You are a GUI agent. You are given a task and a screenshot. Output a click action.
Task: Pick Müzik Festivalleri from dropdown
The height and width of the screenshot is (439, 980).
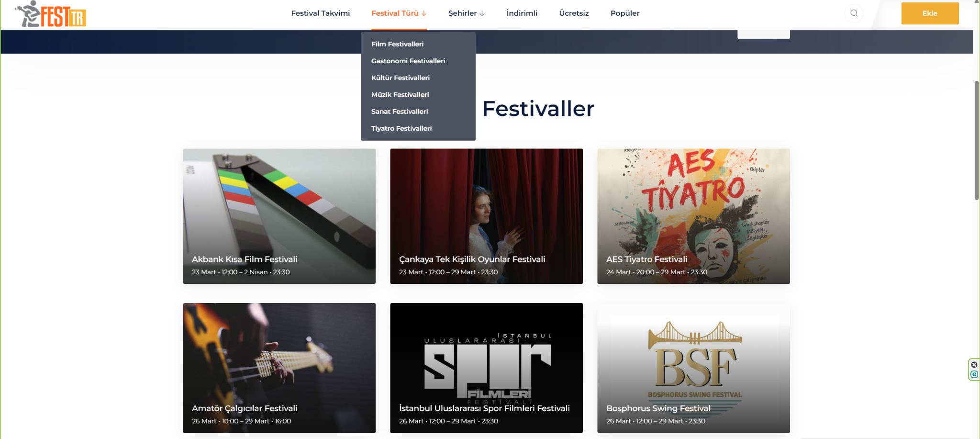click(400, 95)
